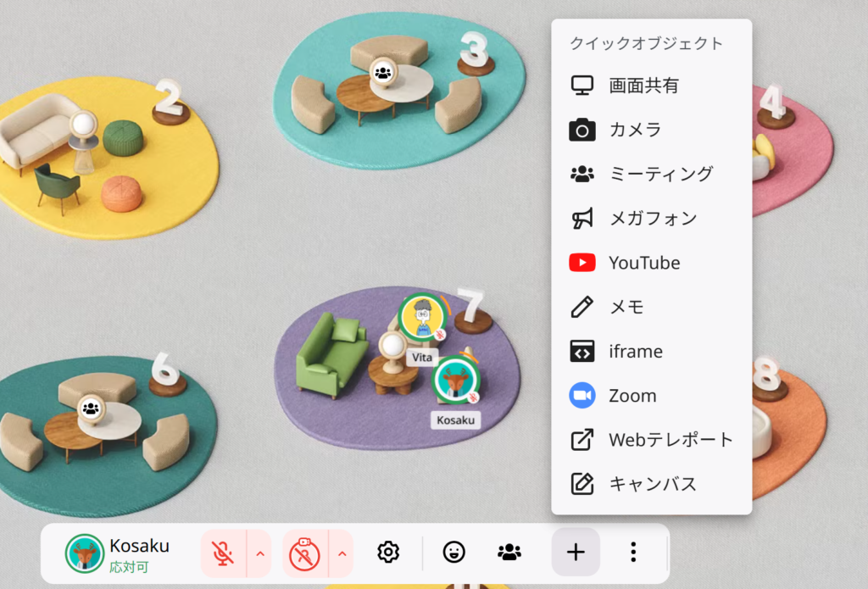This screenshot has height=589, width=868.
Task: Open the participants list icon in toolbar
Action: pos(509,553)
